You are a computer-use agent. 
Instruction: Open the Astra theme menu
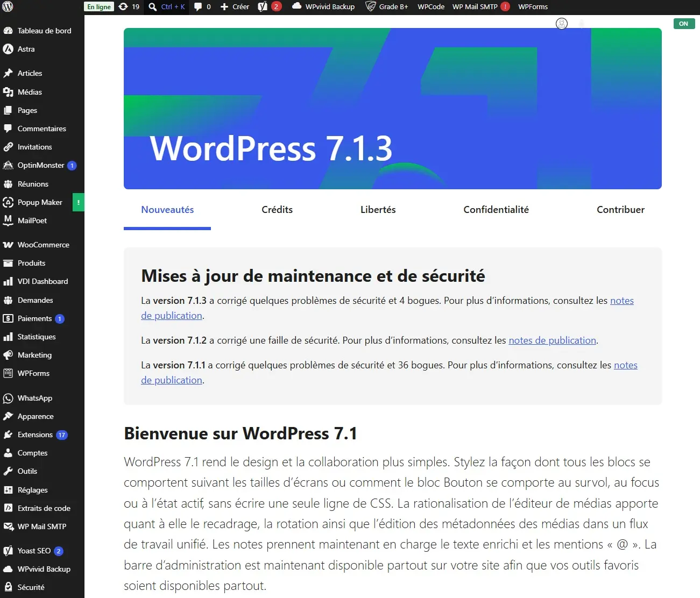tap(42, 49)
